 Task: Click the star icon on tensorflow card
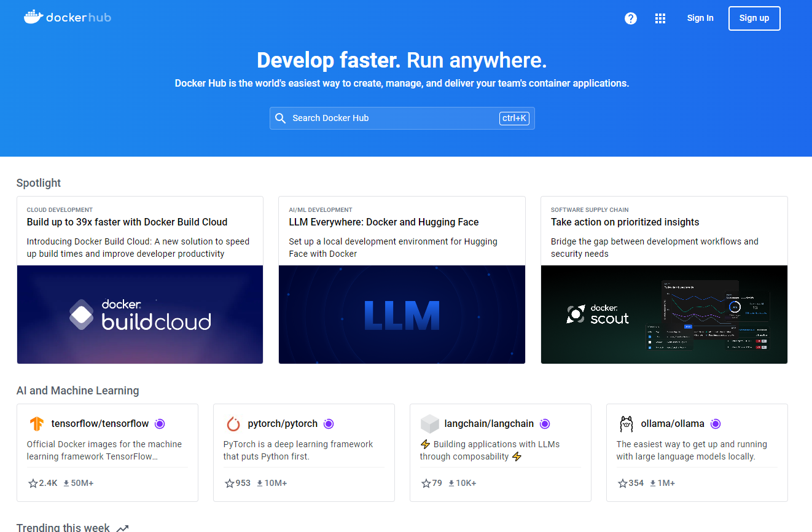tap(33, 483)
